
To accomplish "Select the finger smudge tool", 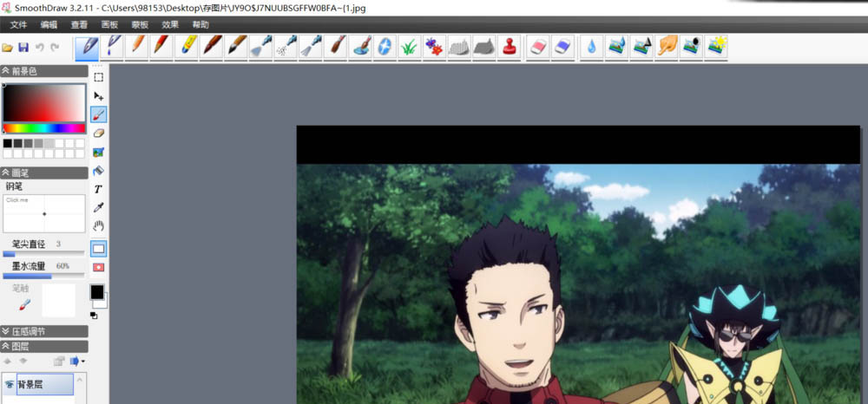I will (667, 47).
